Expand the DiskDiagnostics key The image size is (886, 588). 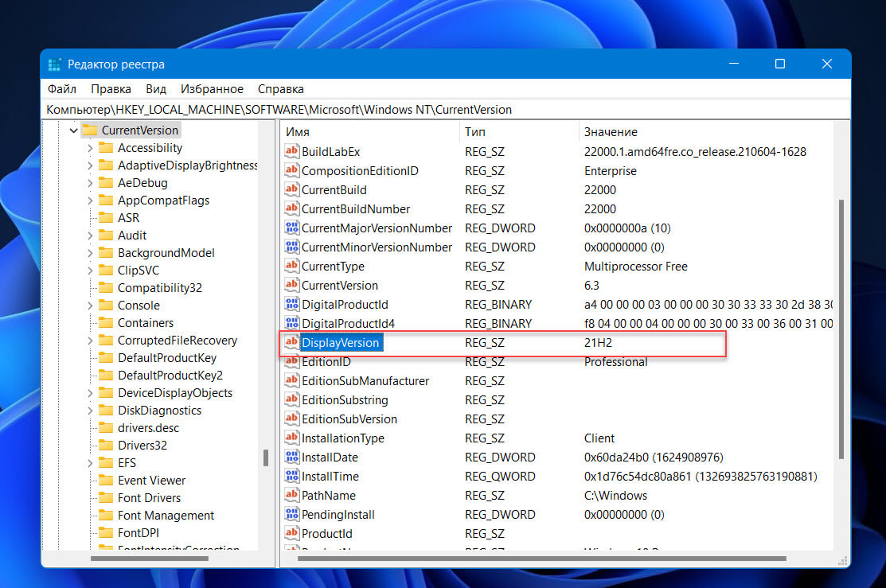point(90,411)
